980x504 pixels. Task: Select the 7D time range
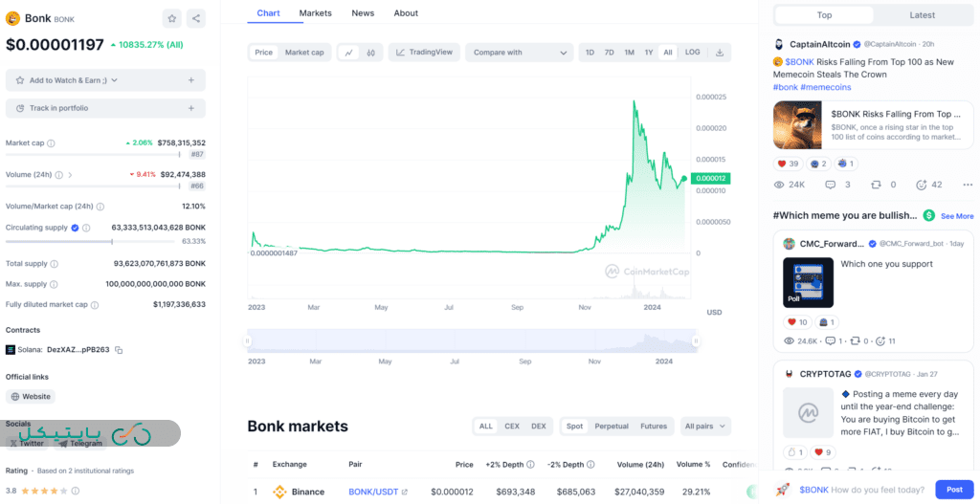[x=609, y=53]
